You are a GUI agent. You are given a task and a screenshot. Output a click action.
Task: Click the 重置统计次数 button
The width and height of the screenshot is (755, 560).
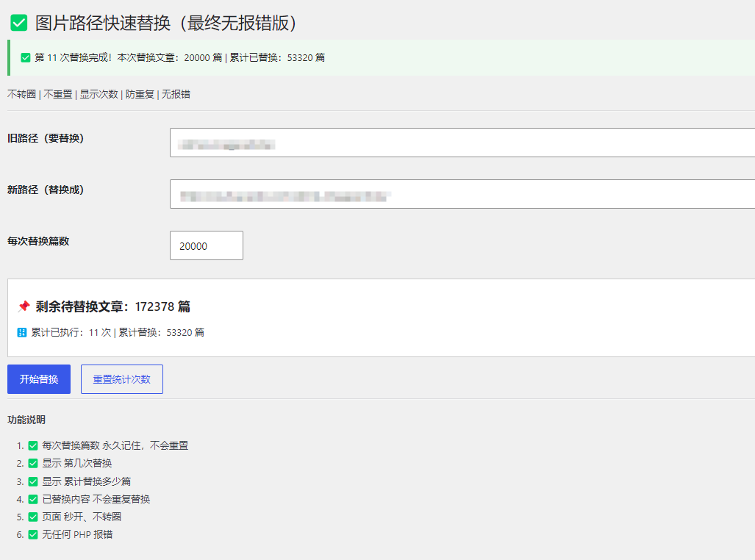[122, 379]
